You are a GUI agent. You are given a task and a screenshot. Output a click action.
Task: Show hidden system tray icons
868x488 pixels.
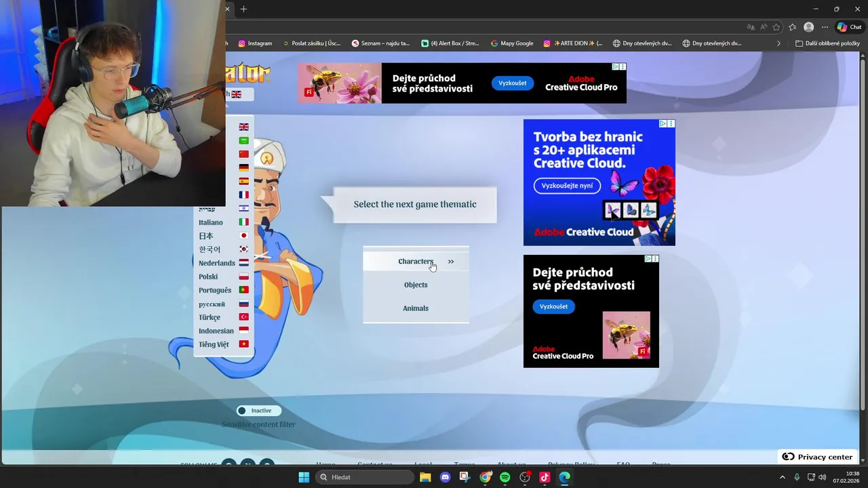point(782,477)
